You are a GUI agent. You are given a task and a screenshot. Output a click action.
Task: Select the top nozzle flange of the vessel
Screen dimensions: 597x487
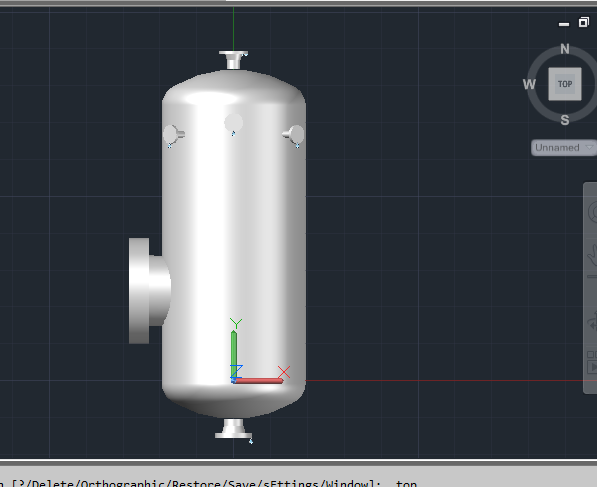[x=233, y=54]
